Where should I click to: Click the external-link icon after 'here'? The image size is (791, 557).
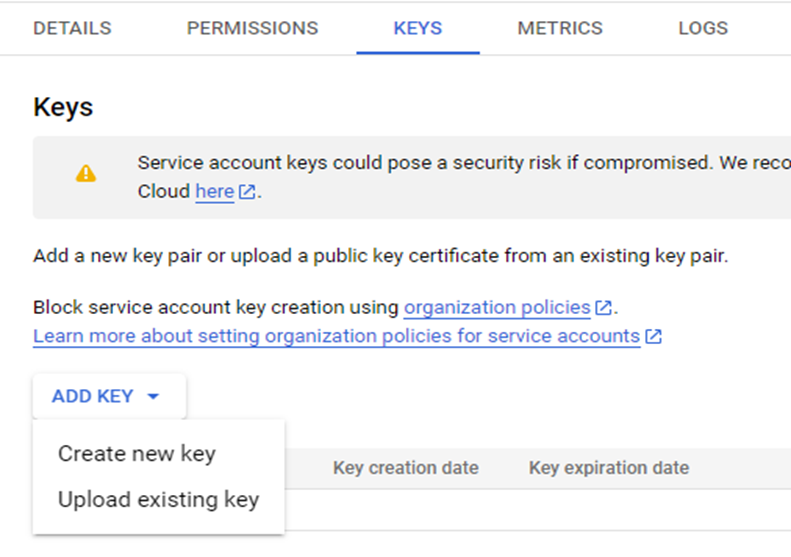coord(247,192)
